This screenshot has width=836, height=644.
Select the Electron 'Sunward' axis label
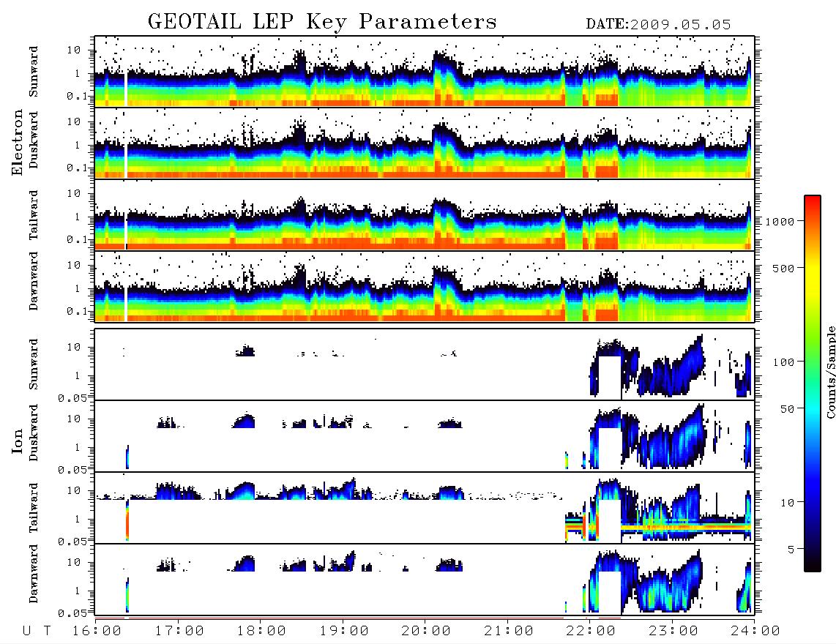[x=34, y=72]
